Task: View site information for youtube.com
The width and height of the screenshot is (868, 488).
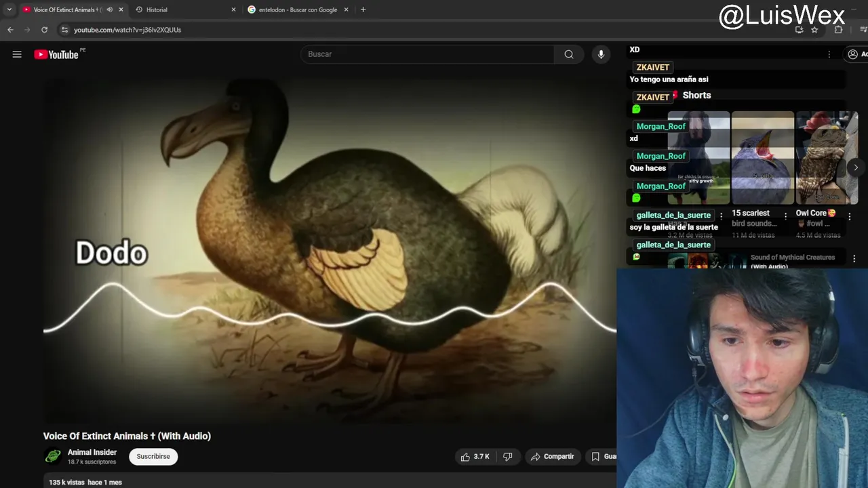Action: [x=64, y=30]
